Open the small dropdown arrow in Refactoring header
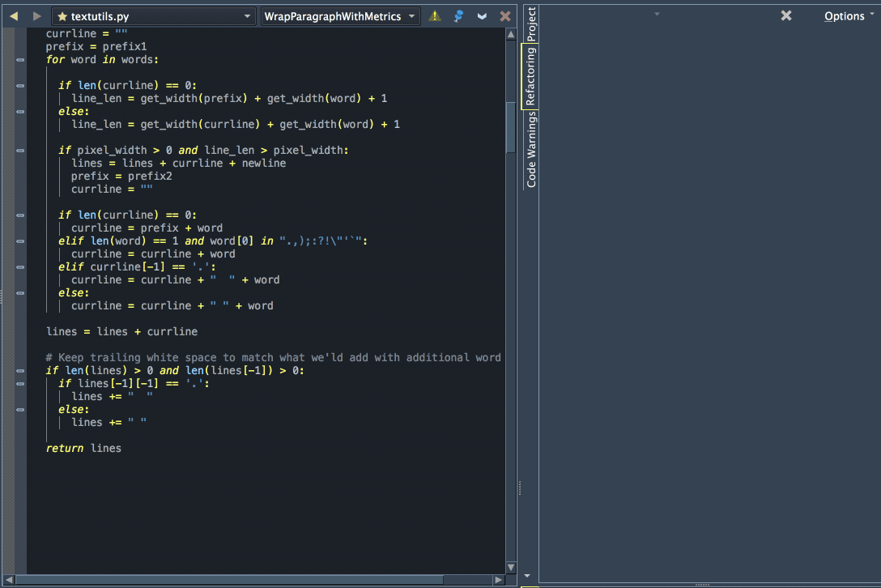 click(x=657, y=14)
